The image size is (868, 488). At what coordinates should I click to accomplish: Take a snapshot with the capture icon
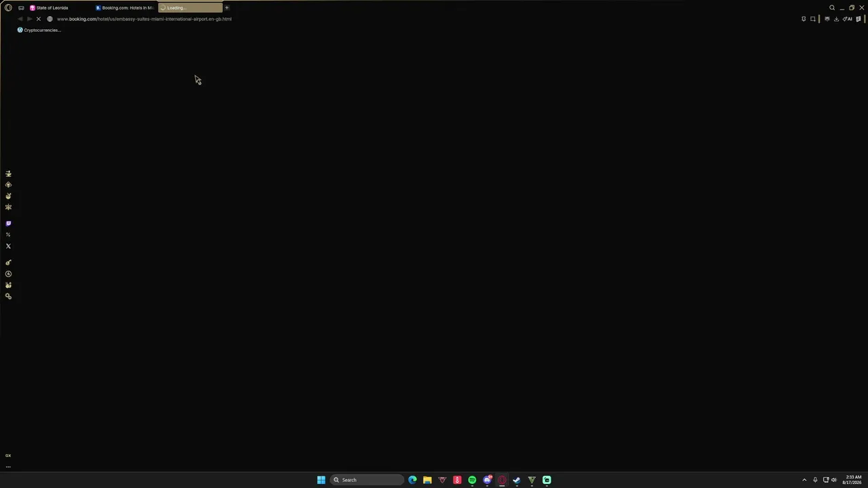click(813, 19)
